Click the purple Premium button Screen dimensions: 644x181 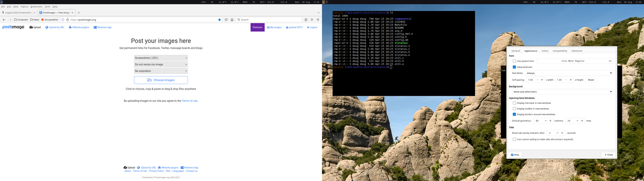point(258,27)
